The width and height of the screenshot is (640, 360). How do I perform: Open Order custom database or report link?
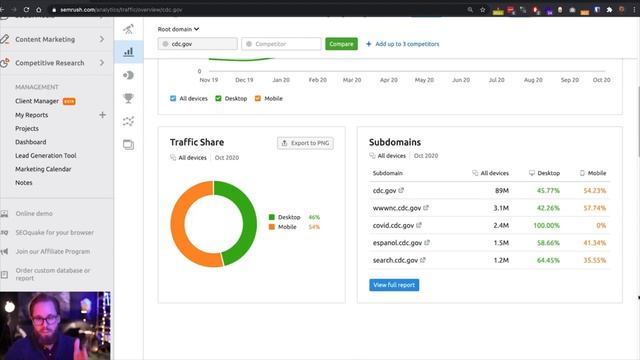coord(53,274)
